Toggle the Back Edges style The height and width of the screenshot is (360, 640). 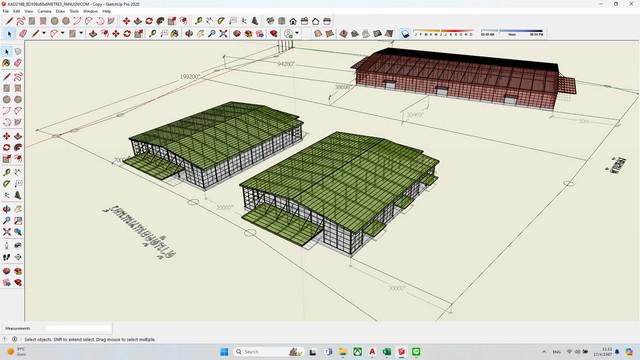point(329,33)
